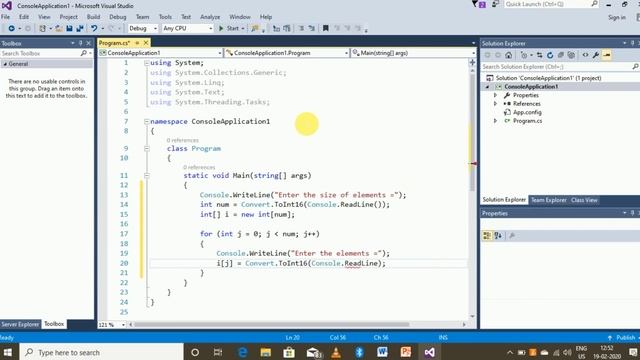Click Sync with Active Document icon
Screen dimensions: 640x360
tap(540, 55)
